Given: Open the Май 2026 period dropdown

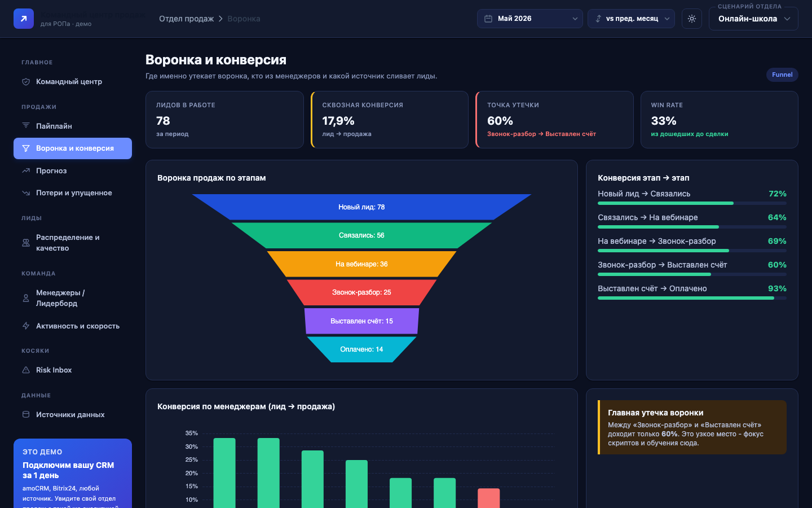Looking at the screenshot, I should tap(530, 19).
